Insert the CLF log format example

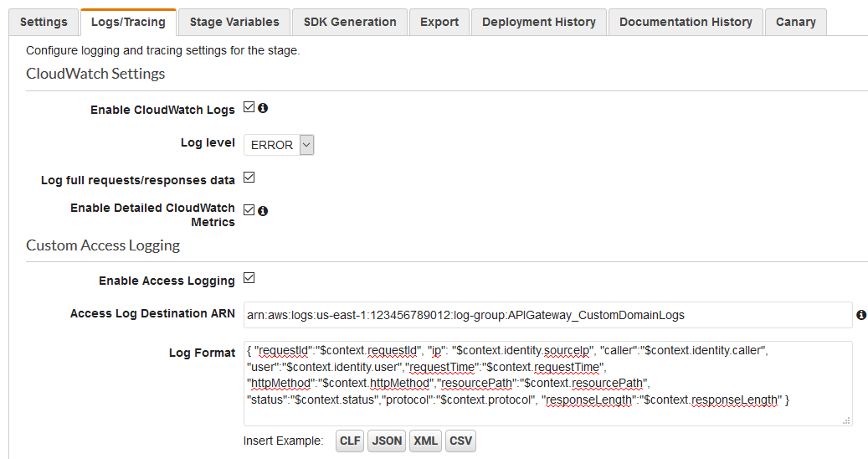point(350,441)
